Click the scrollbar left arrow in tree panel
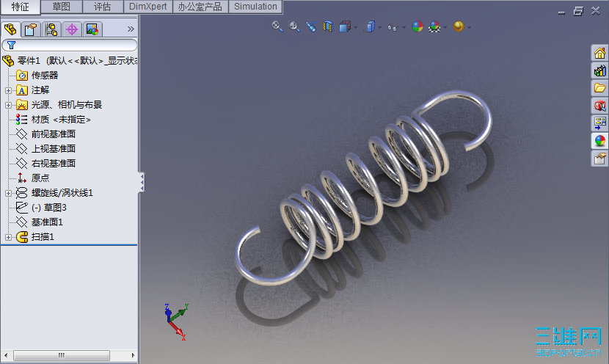Screen dimensions: 609x364 tap(5, 355)
